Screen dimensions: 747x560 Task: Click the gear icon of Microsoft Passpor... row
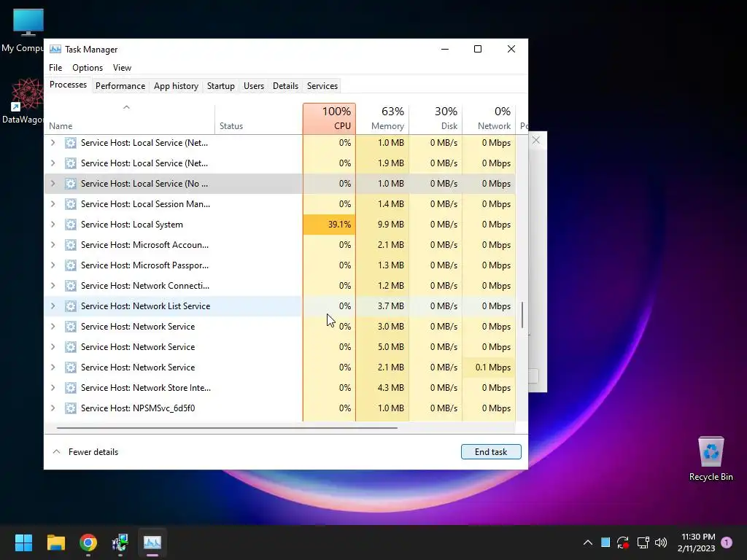(71, 265)
